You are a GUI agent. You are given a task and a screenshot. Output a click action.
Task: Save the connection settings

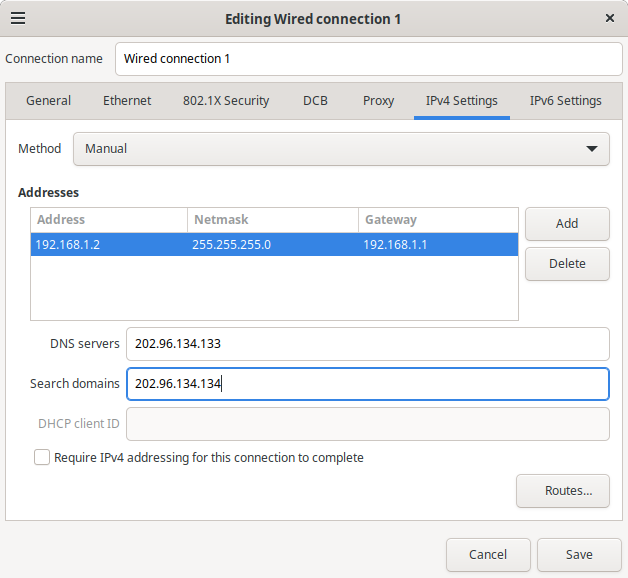click(x=578, y=554)
